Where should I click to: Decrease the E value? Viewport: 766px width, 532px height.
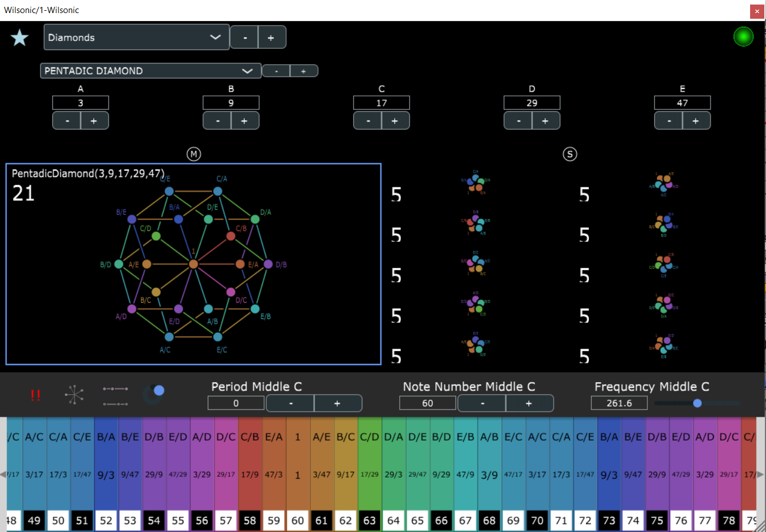click(669, 121)
